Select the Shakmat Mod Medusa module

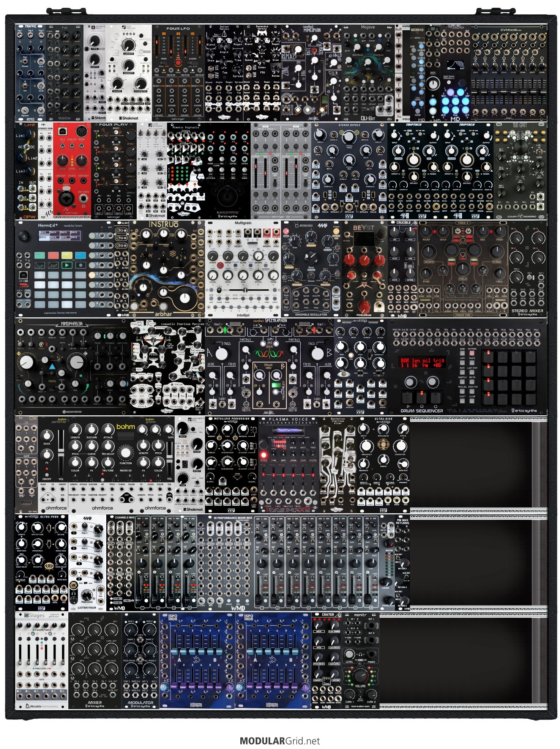[x=129, y=73]
